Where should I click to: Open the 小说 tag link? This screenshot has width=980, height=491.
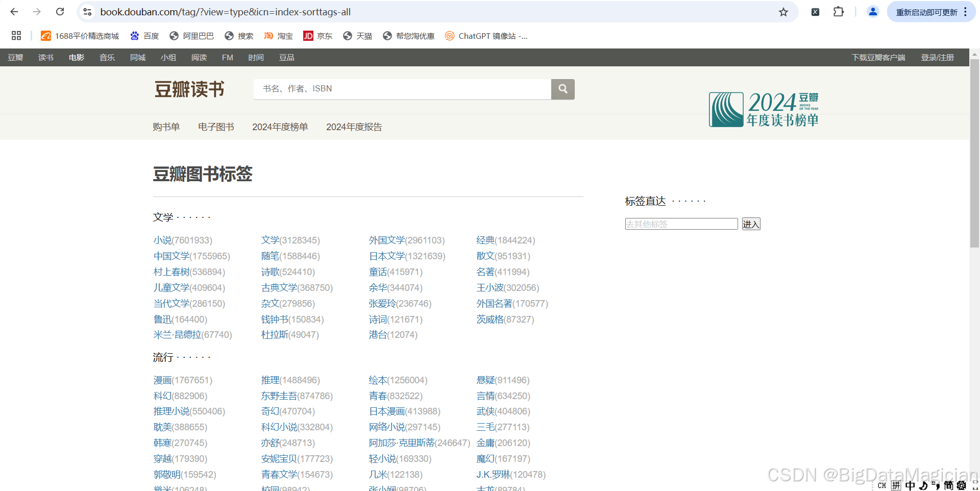tap(162, 240)
